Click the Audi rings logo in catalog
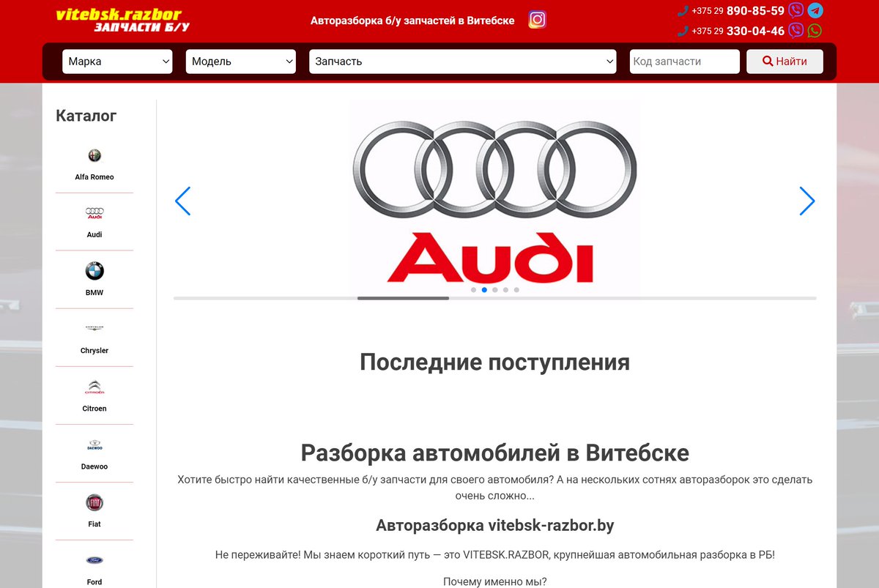 [94, 213]
